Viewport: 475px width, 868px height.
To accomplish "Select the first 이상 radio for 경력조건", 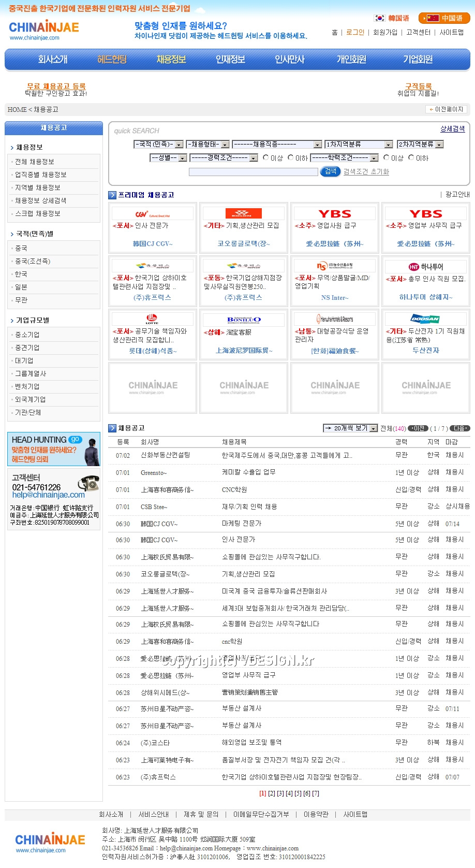I will (x=266, y=157).
